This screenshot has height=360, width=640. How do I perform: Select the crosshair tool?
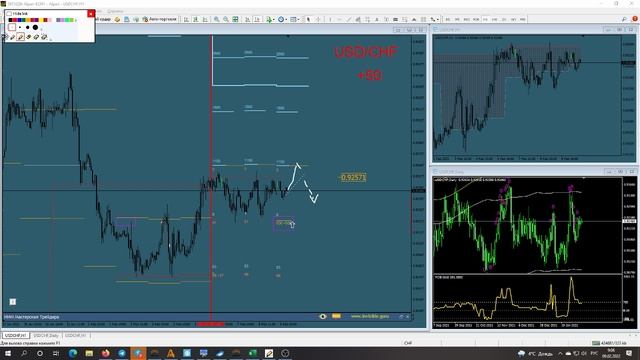(x=318, y=19)
